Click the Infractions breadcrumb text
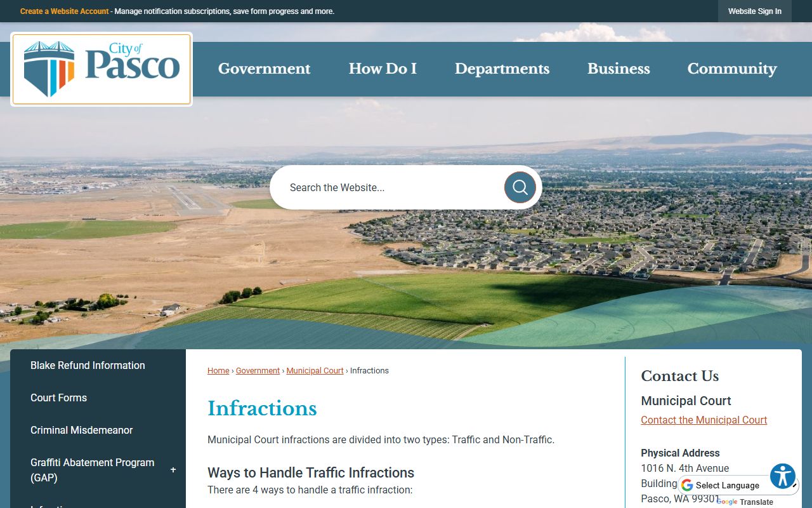The height and width of the screenshot is (508, 812). point(369,371)
